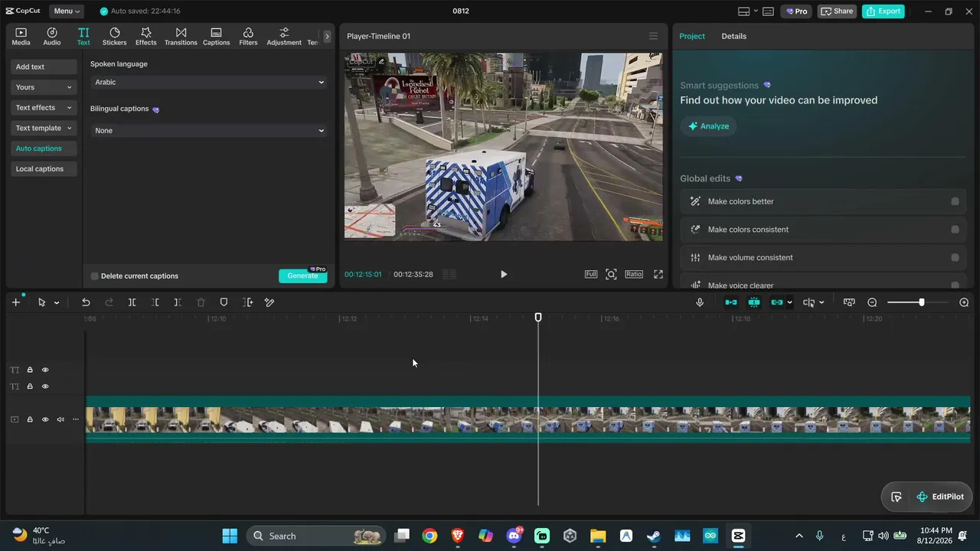
Task: Open the Bilingual captions None dropdown
Action: (x=209, y=131)
